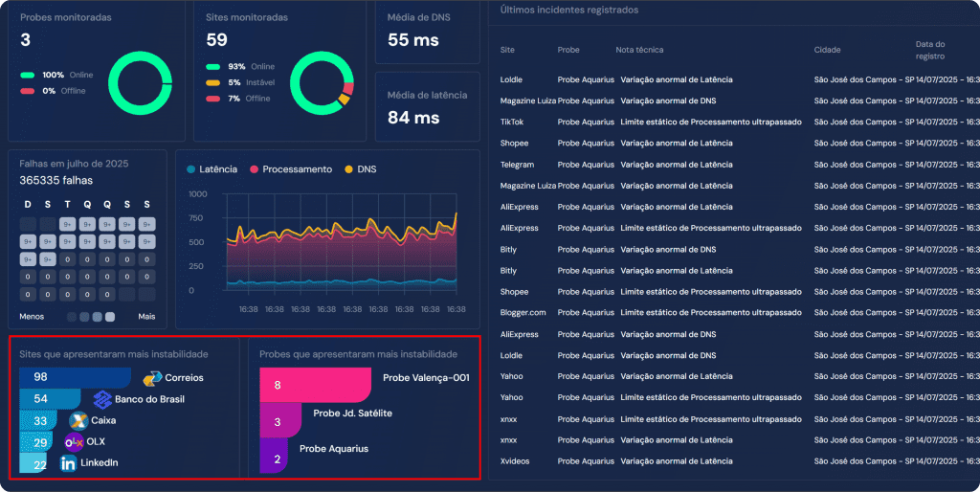Click the LinkedIn logo icon
The width and height of the screenshot is (980, 492).
[x=68, y=463]
